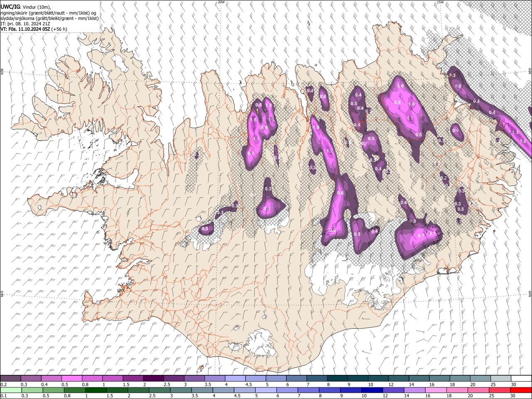This screenshot has height=399, width=532.
Task: Select the bright red swatch starting at 30 in the lower legend
Action: pos(521,390)
